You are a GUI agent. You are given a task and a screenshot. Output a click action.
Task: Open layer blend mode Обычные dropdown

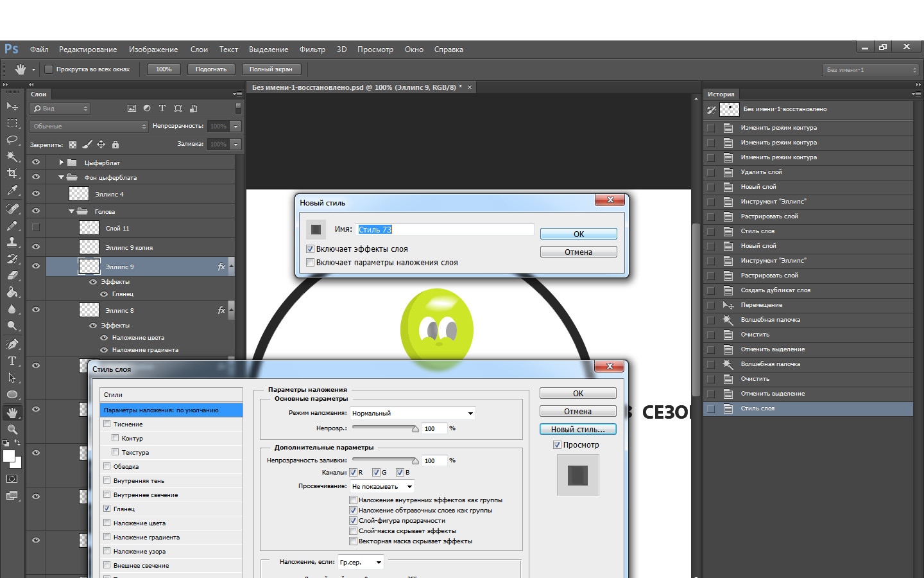click(x=89, y=127)
